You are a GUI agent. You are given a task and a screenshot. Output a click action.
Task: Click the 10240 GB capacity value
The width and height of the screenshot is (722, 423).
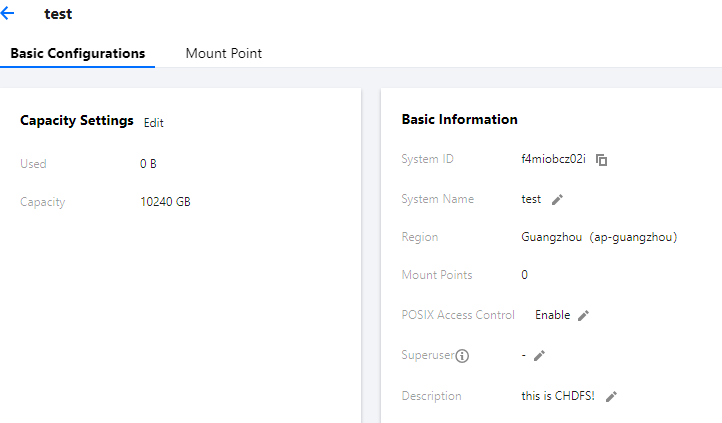click(x=165, y=202)
